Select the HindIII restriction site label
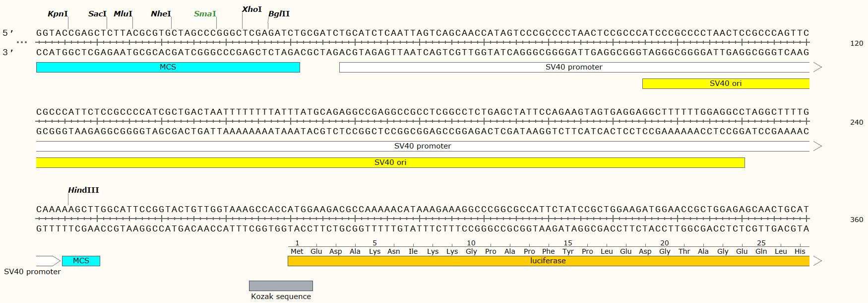Image resolution: width=868 pixels, height=303 pixels. pos(83,190)
